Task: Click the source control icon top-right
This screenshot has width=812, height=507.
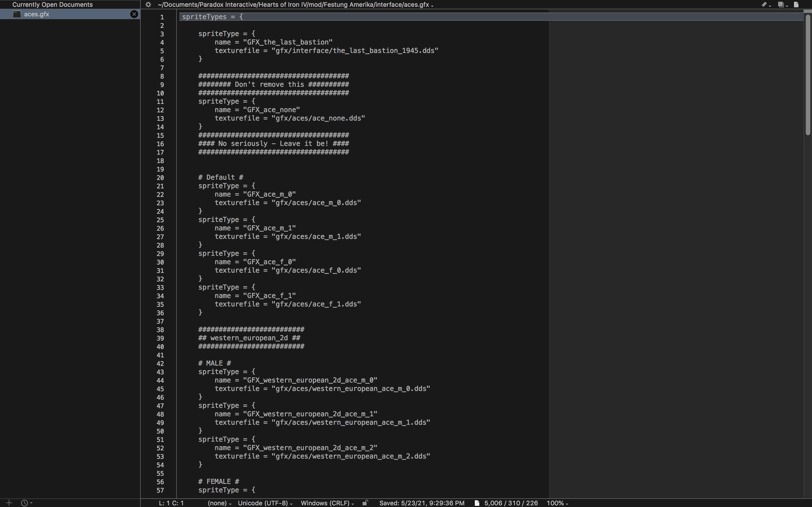Action: point(764,5)
